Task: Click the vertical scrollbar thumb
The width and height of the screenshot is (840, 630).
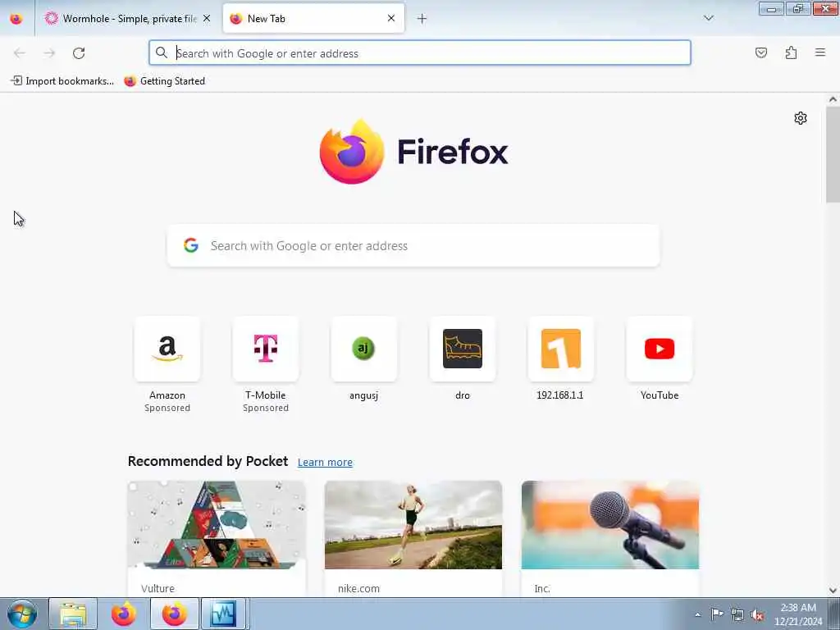Action: tap(833, 155)
